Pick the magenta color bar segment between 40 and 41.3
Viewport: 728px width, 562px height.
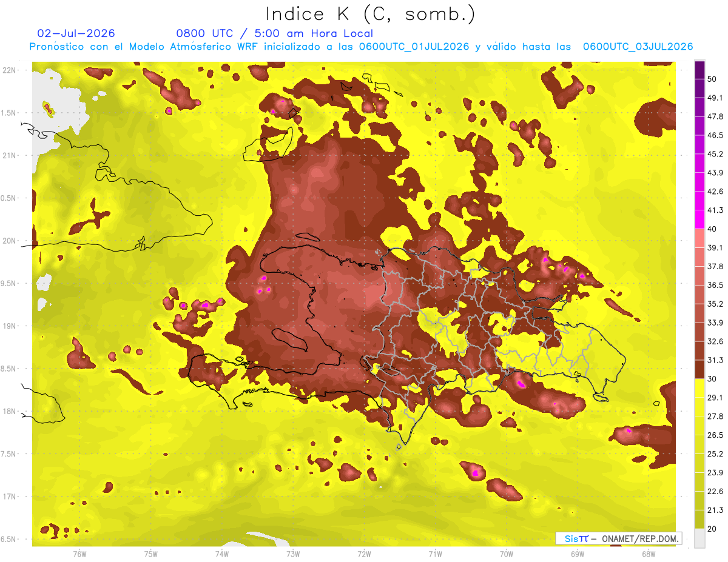point(699,219)
